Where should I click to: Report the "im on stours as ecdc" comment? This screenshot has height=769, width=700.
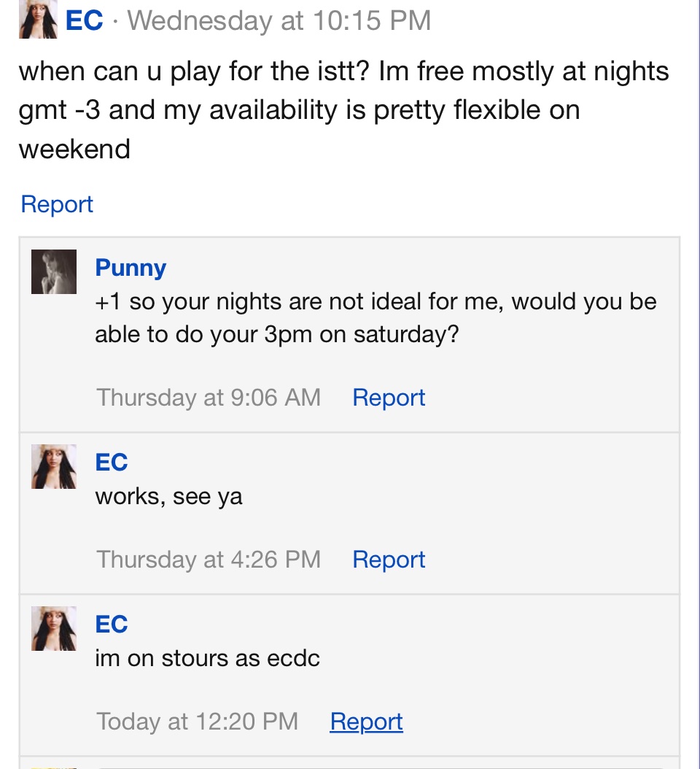tap(366, 721)
